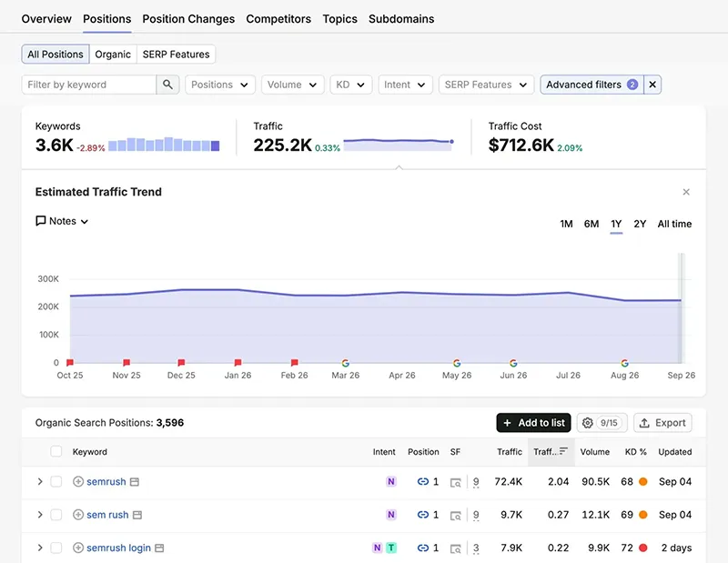Open the Competitors tab
Viewport: 728px width, 563px height.
click(278, 19)
